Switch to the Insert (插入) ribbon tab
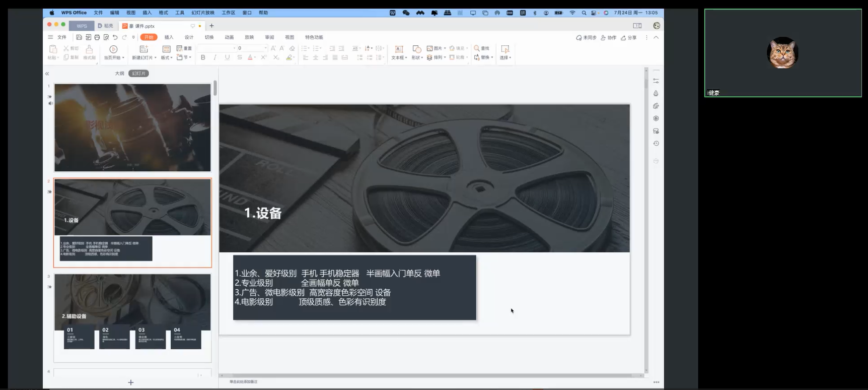Screen dimensions: 868x390 click(x=169, y=37)
